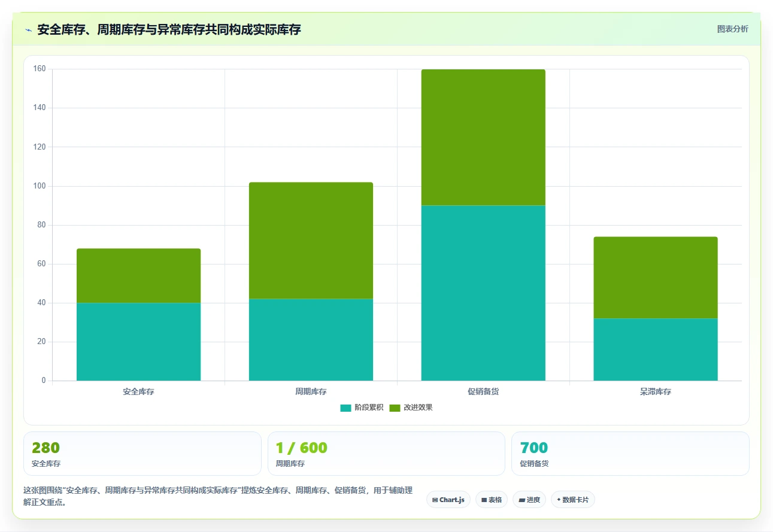The image size is (773, 532).
Task: Click the y-axis value 100
Action: pyautogui.click(x=40, y=186)
